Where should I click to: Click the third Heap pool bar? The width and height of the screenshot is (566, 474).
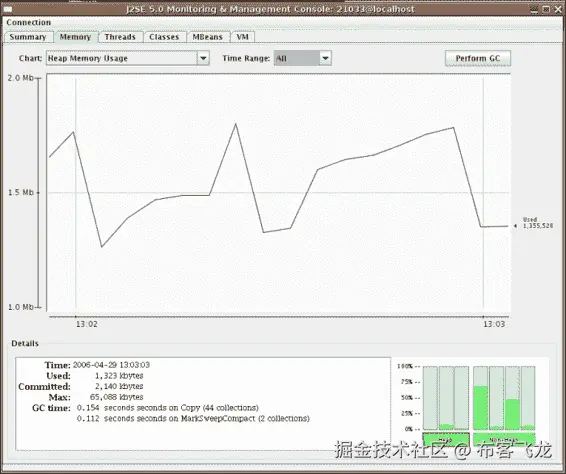(462, 398)
